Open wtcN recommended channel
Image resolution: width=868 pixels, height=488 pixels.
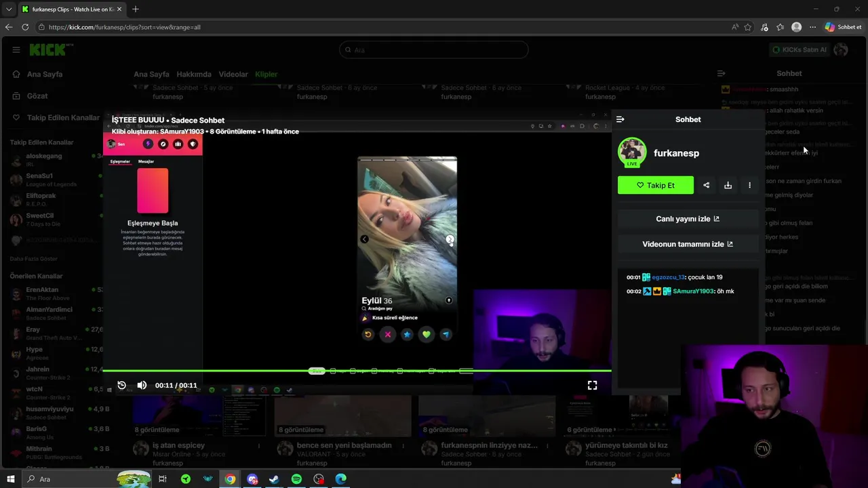pyautogui.click(x=54, y=393)
